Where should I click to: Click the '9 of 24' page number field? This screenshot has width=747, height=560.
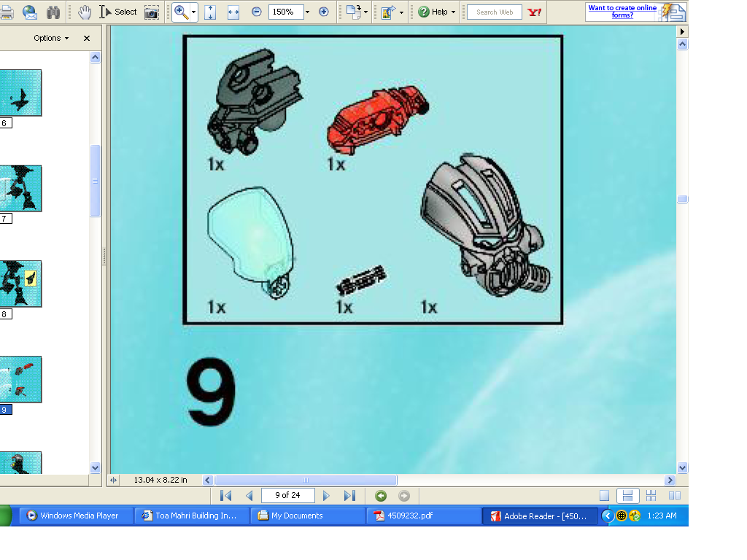287,495
